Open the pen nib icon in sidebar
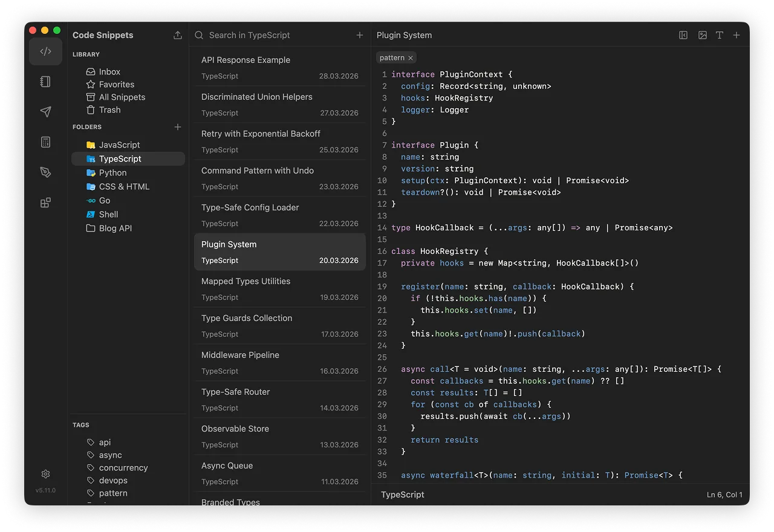This screenshot has height=532, width=774. pyautogui.click(x=45, y=172)
